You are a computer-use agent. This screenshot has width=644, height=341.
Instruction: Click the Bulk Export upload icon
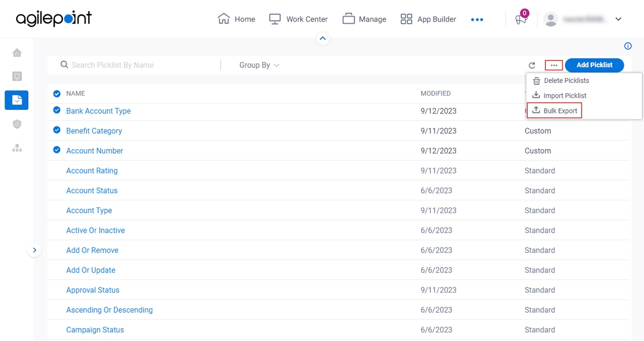point(536,110)
